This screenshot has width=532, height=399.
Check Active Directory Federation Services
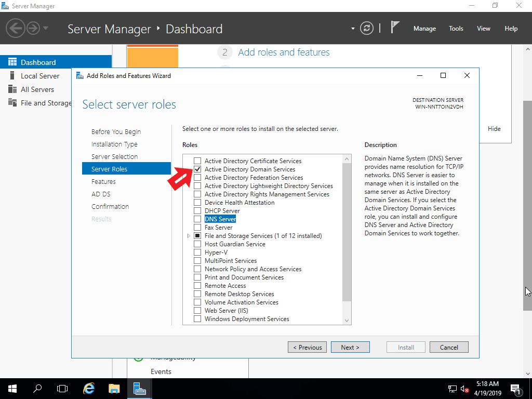click(197, 178)
